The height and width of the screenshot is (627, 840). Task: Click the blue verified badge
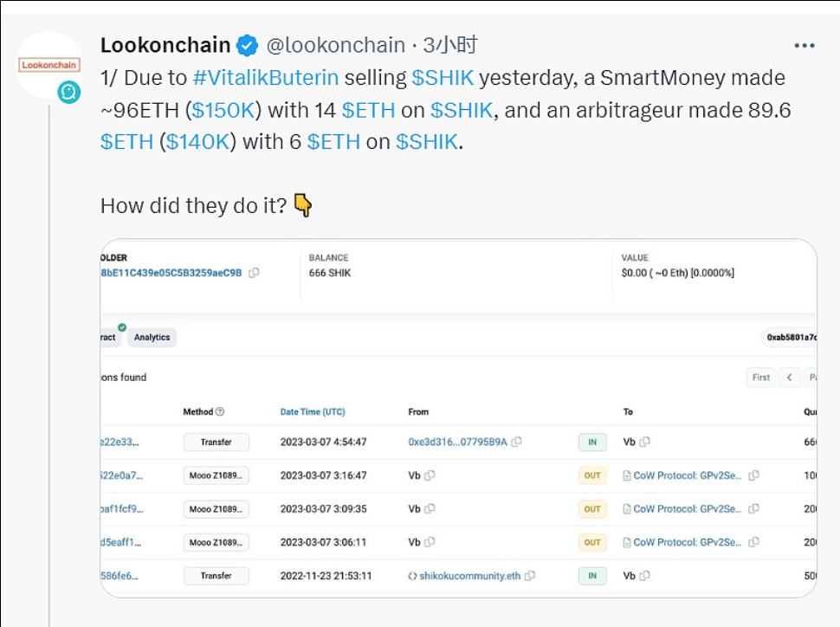tap(248, 45)
